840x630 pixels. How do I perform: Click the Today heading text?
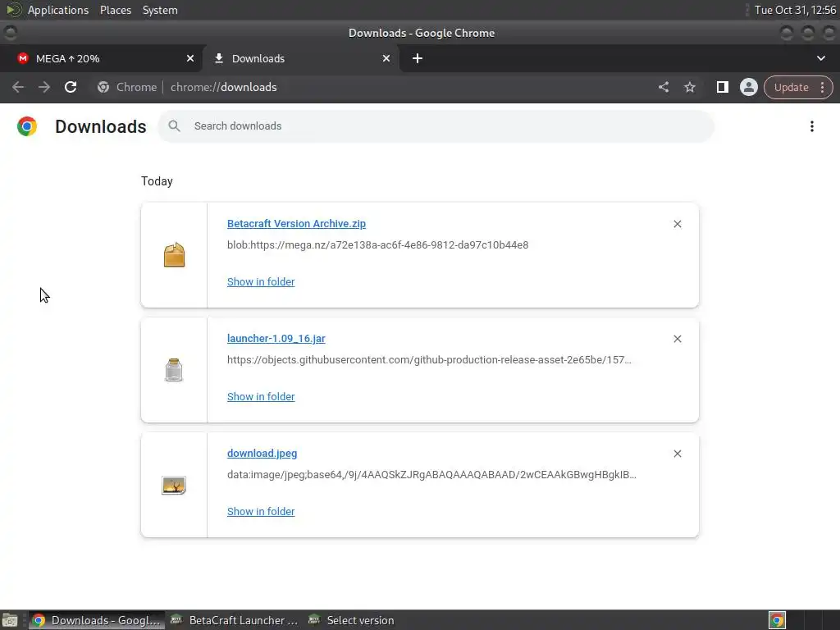157,181
